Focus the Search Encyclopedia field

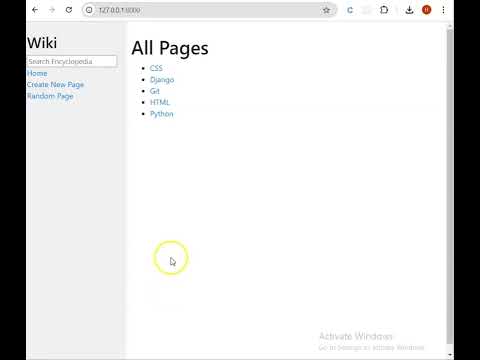(x=72, y=61)
